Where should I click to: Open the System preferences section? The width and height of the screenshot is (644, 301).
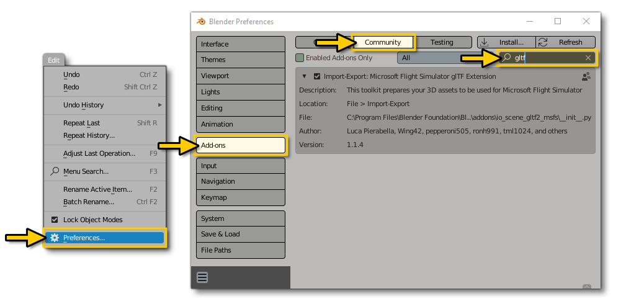(241, 218)
